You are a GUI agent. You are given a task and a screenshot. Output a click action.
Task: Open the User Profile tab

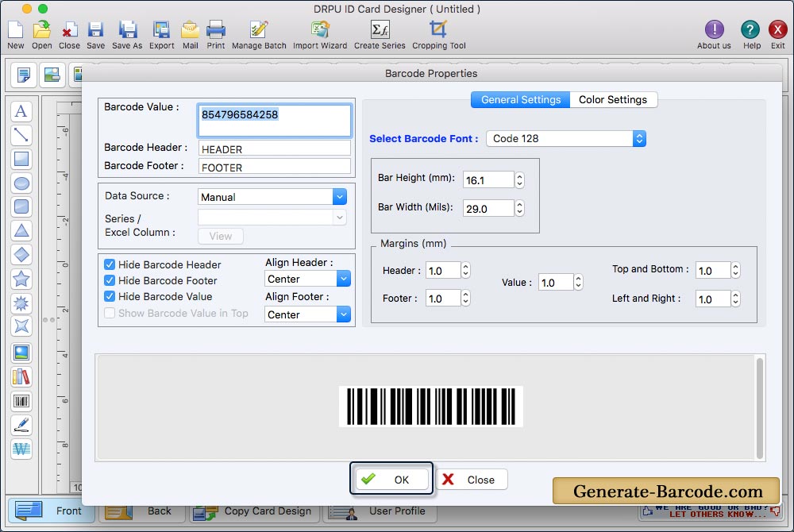380,511
